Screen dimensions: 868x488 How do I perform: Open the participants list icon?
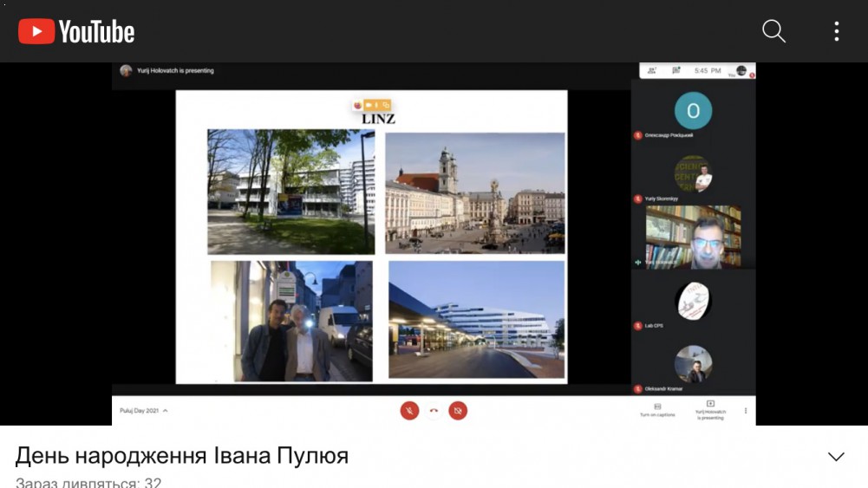[651, 70]
